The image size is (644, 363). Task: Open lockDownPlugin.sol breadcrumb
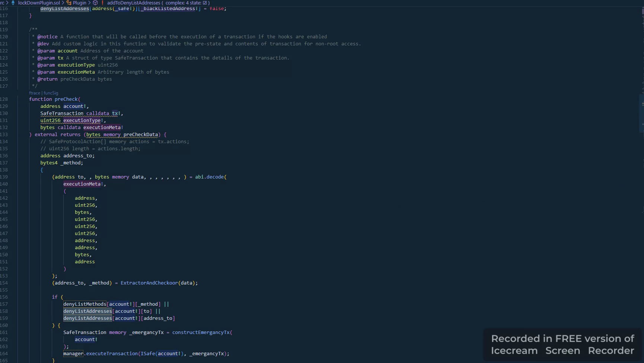(39, 3)
